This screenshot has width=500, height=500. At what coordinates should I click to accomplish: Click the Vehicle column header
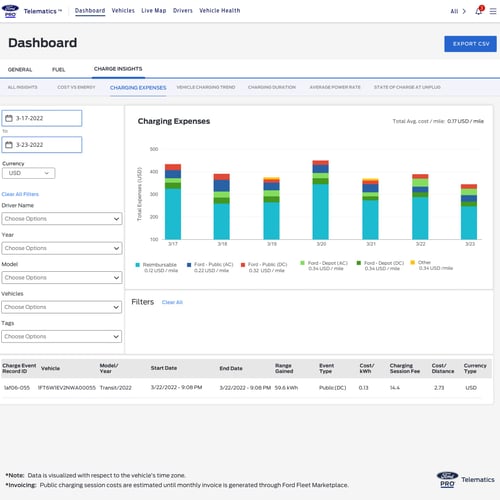pyautogui.click(x=50, y=368)
